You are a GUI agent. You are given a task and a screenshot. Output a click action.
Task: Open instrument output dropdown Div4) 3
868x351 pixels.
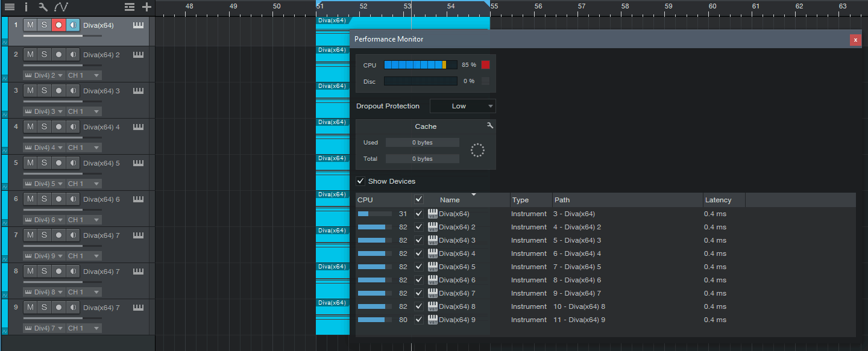pos(44,111)
